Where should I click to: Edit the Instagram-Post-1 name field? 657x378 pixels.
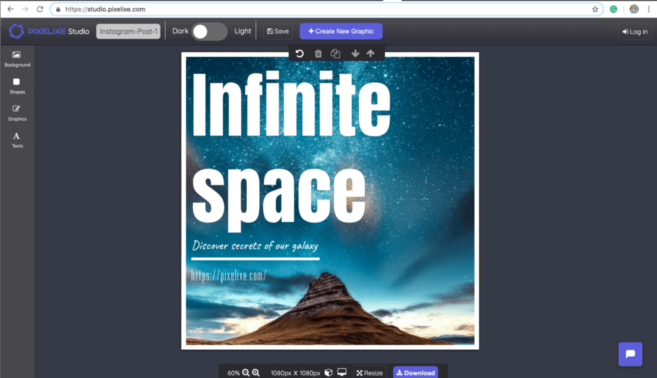tap(128, 31)
